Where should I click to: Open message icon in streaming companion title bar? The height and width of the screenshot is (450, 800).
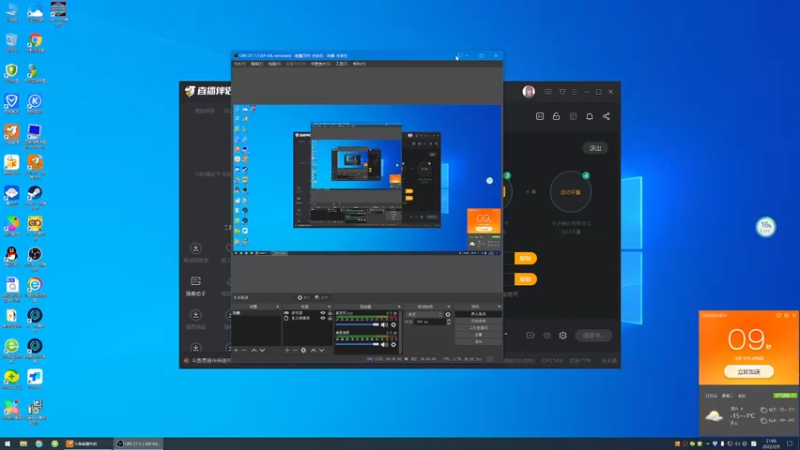tap(548, 92)
